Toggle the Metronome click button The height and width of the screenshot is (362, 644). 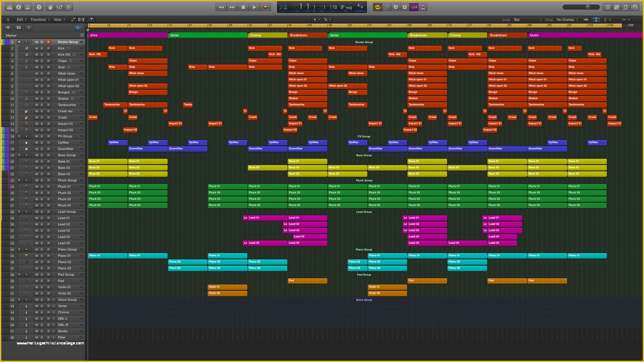click(423, 7)
